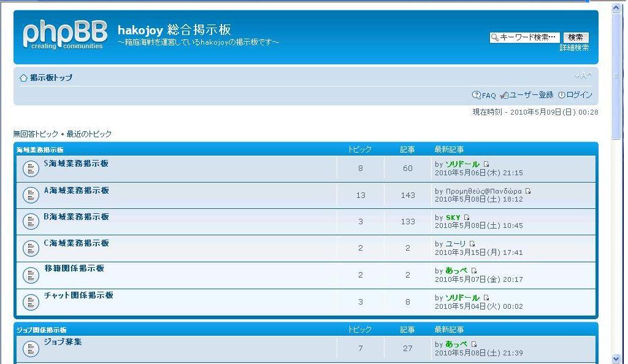The image size is (628, 364).
Task: Open the 移籍関係掲示板 forum
Action: tap(74, 268)
